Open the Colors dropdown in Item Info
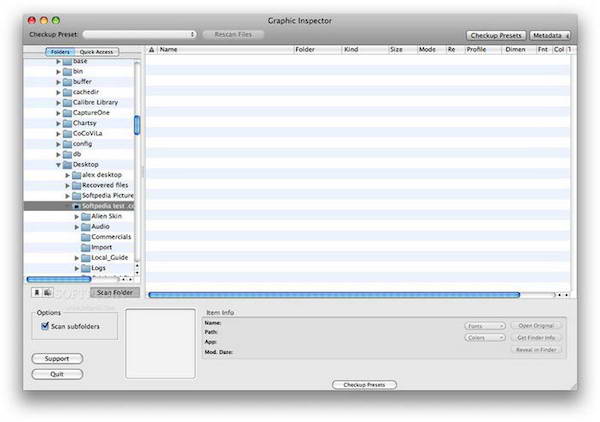The width and height of the screenshot is (600, 422). 485,338
